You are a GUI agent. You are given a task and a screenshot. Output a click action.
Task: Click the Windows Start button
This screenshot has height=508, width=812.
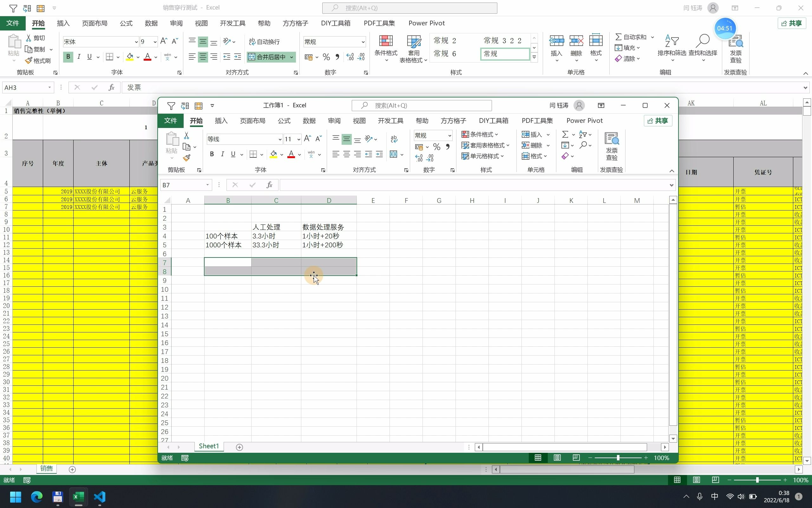pos(16,497)
